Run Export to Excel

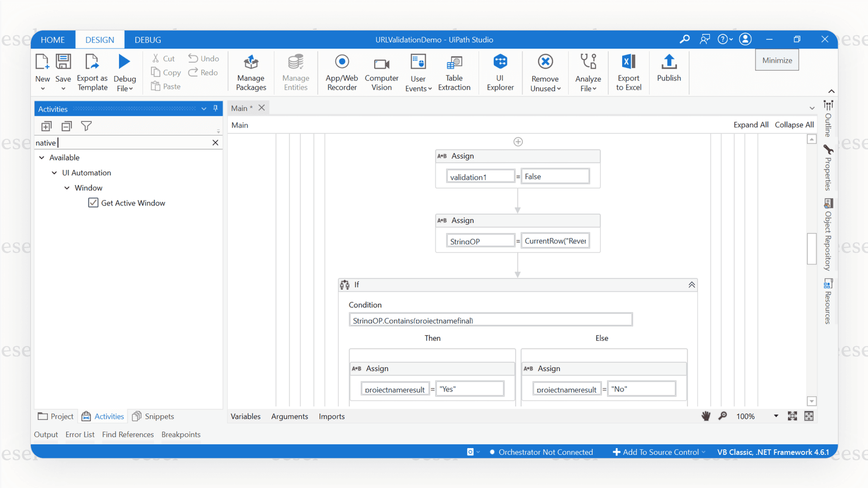(628, 72)
